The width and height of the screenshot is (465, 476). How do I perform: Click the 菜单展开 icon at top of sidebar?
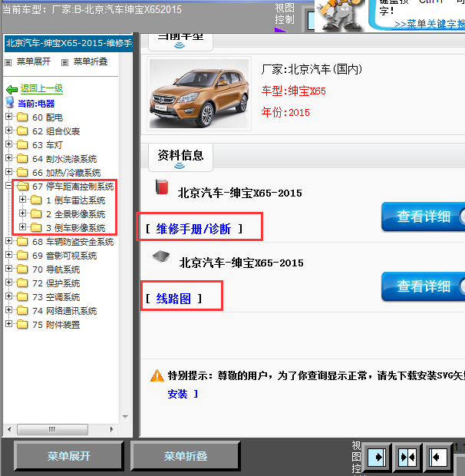8,62
